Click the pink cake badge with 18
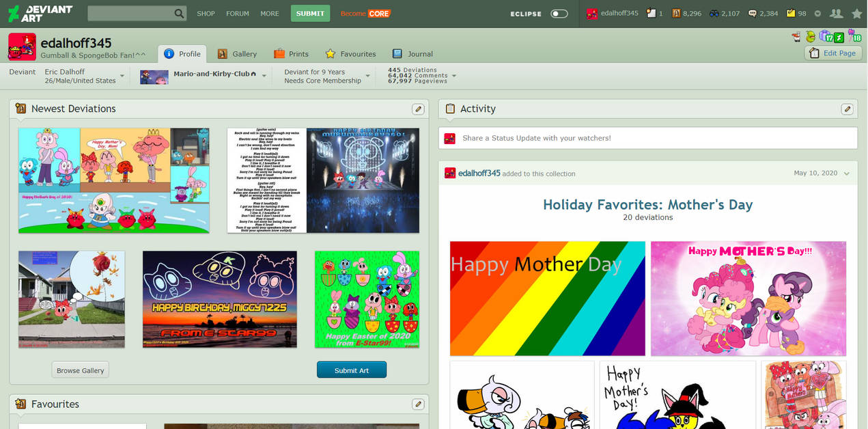This screenshot has height=429, width=868. coord(854,36)
